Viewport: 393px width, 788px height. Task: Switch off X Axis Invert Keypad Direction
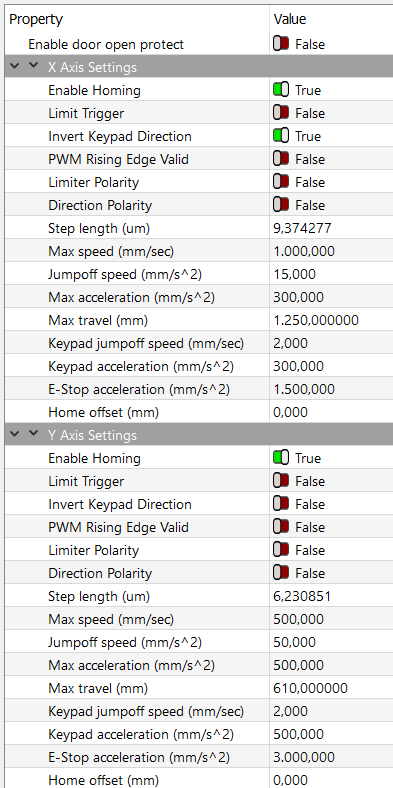(x=281, y=136)
